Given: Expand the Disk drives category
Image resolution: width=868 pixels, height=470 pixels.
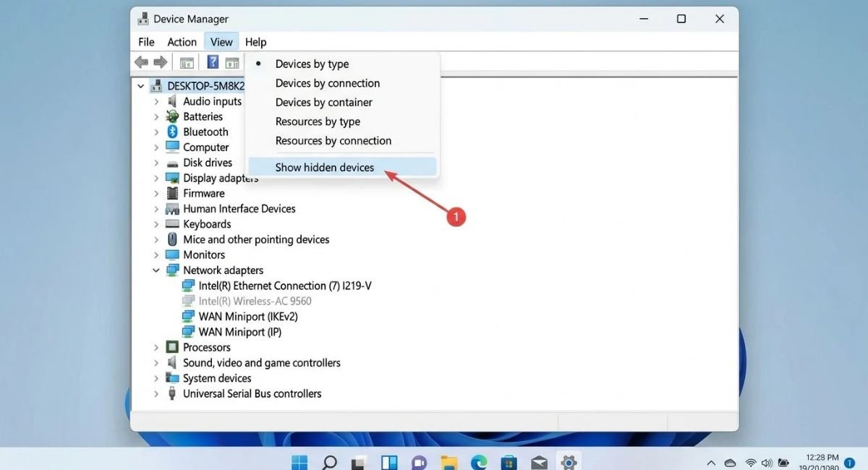Looking at the screenshot, I should pos(156,163).
